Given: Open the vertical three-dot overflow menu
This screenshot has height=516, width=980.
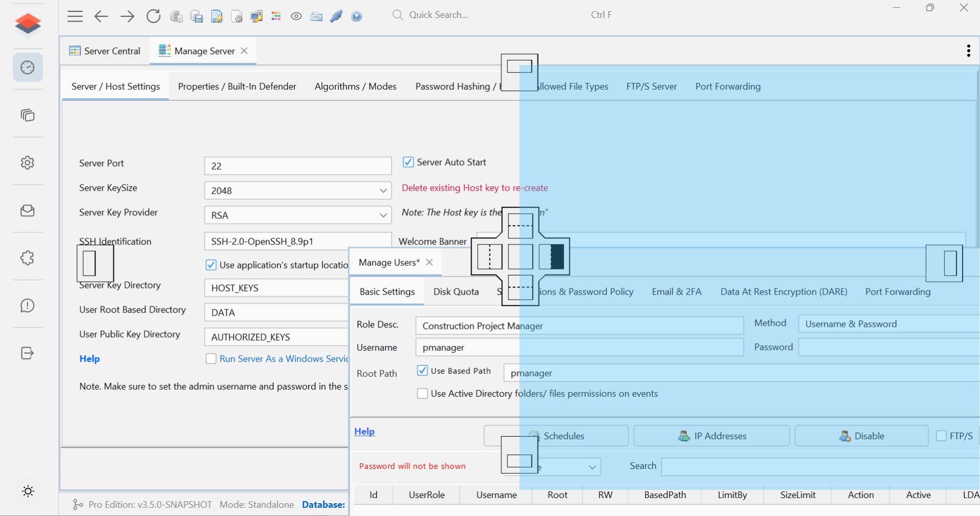Looking at the screenshot, I should [968, 51].
